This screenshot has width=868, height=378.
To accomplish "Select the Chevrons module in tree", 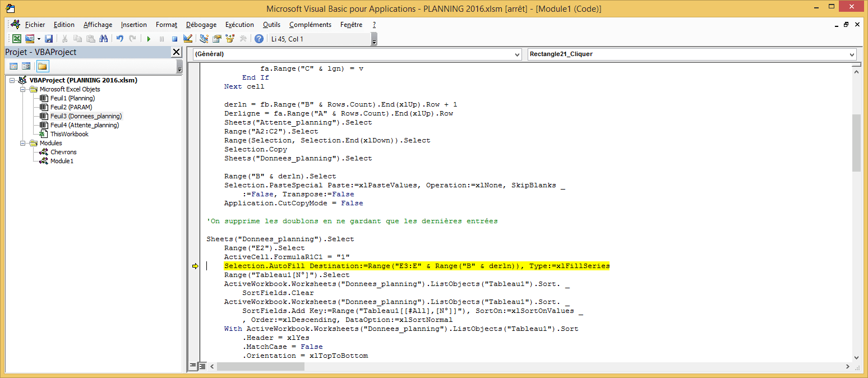I will point(63,152).
